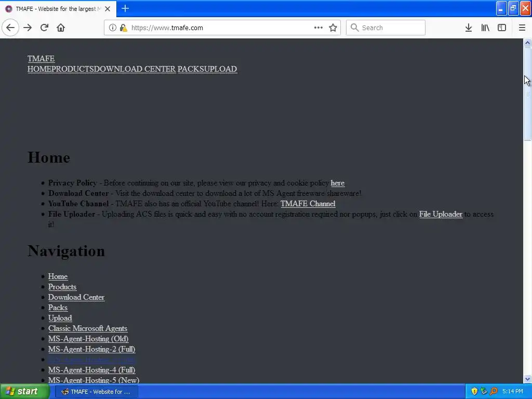The width and height of the screenshot is (532, 399).
Task: Open PRODUCTS in the top nav
Action: (73, 69)
